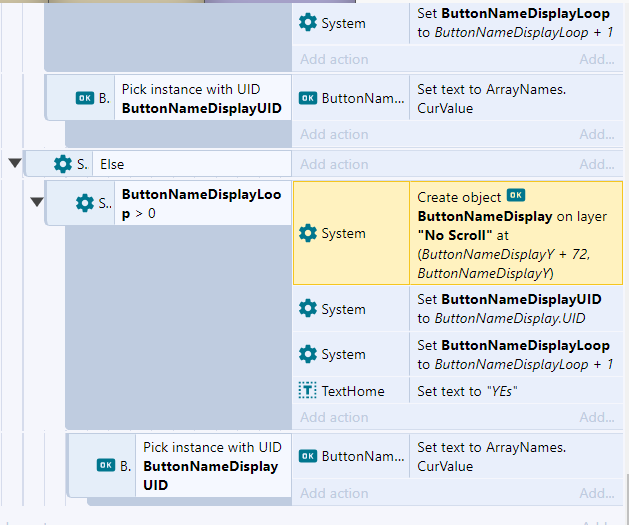Select the Else condition
629x525 pixels.
tap(192, 164)
